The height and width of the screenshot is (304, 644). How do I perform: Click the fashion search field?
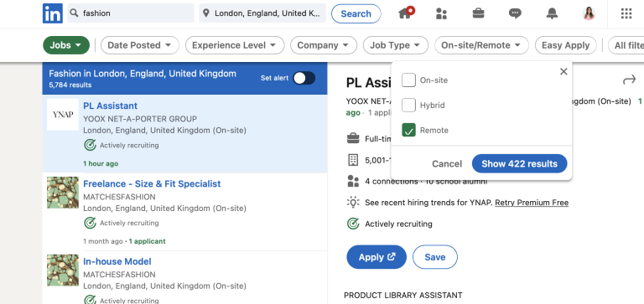(x=131, y=13)
